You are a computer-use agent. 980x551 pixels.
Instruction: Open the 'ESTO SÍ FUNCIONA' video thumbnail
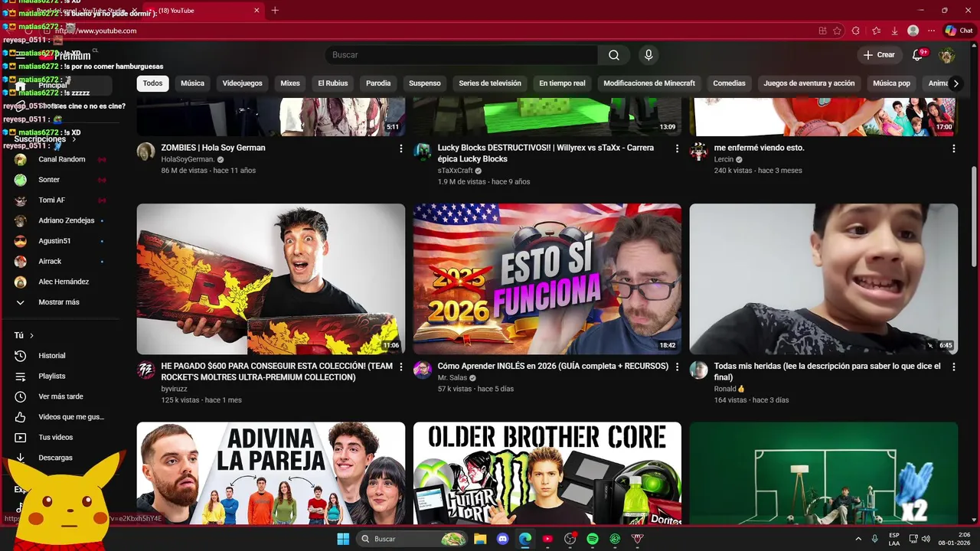(547, 279)
